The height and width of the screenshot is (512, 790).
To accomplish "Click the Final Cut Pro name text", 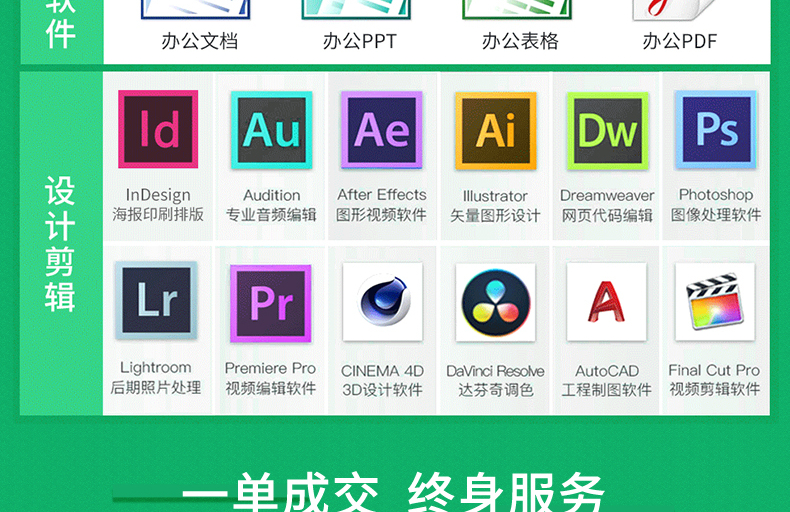I will [714, 370].
